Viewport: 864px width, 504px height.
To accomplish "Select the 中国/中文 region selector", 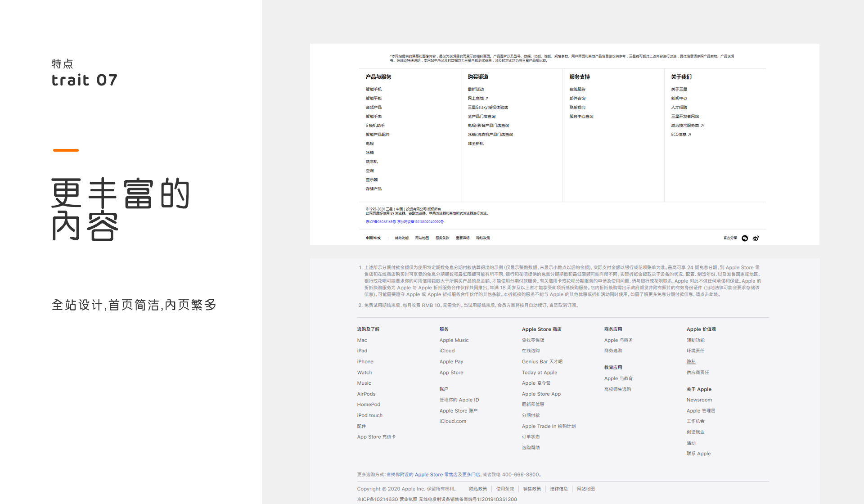I will [x=373, y=238].
